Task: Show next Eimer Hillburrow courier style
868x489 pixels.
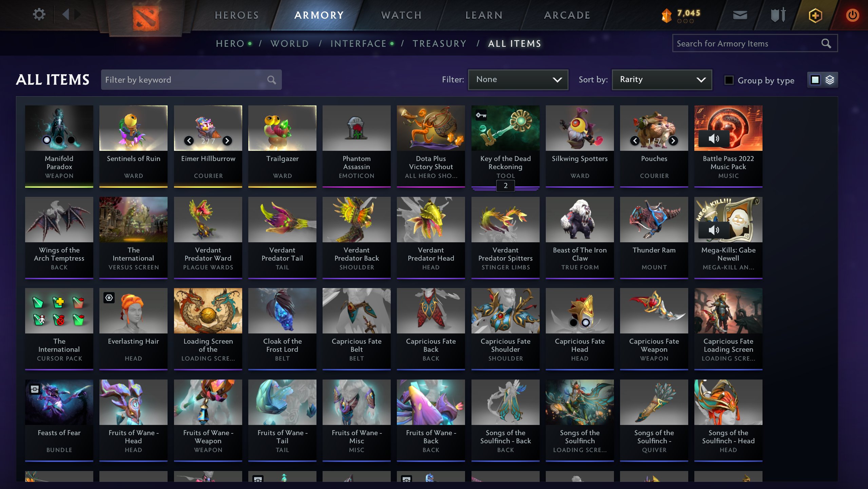Action: [x=227, y=141]
